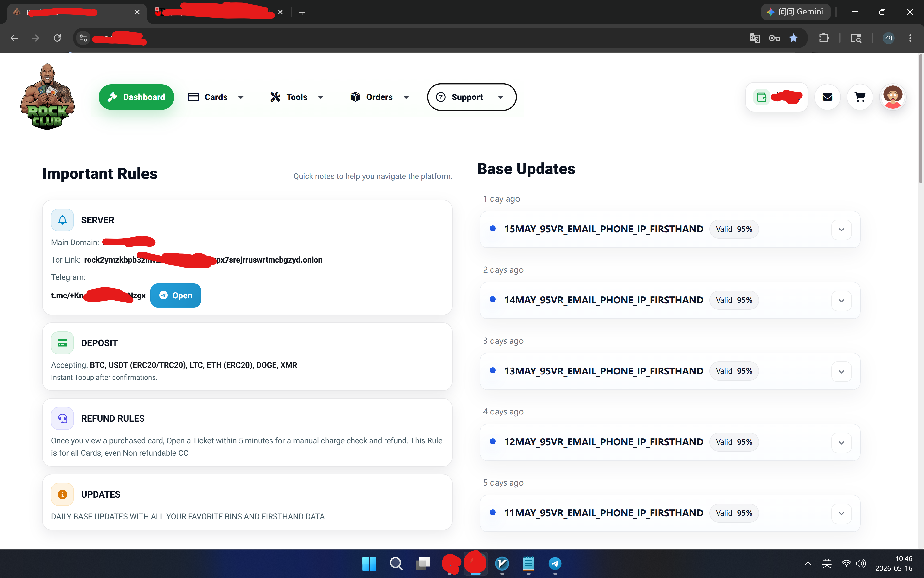The height and width of the screenshot is (578, 924).
Task: Show hidden system tray icons
Action: point(808,564)
